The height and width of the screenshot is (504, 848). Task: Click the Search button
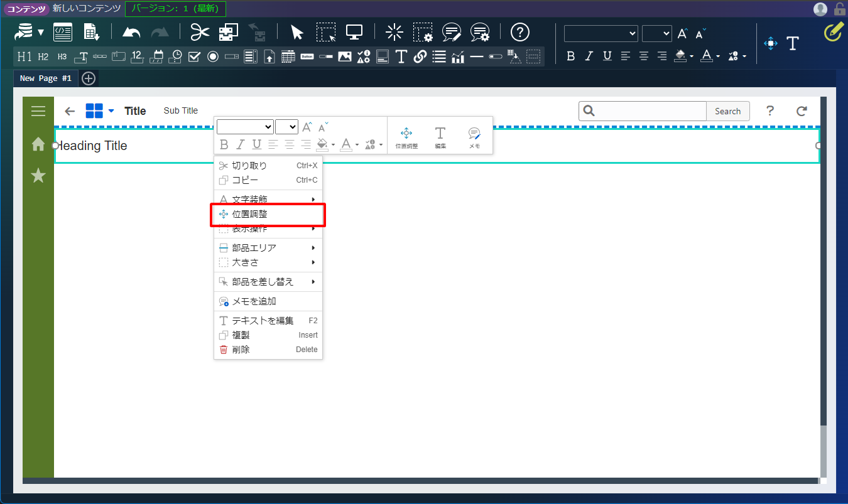(727, 111)
